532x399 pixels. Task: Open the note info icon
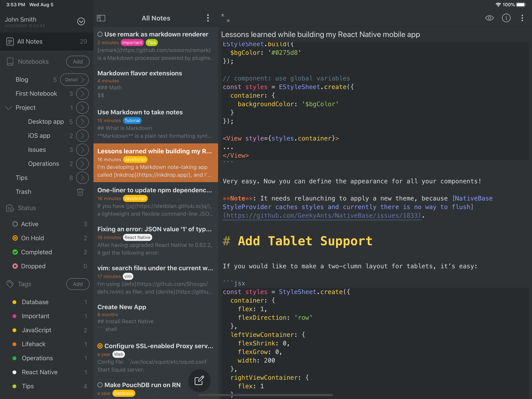coord(506,18)
